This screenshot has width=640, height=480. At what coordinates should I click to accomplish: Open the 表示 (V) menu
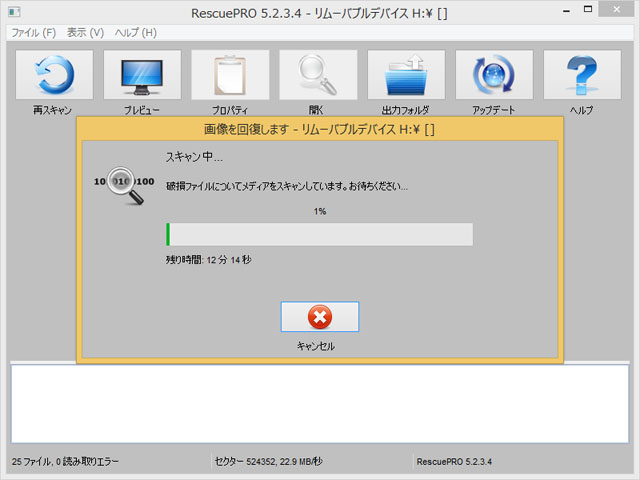pos(85,33)
